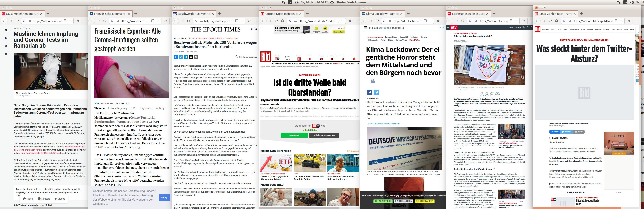Share heute.at article via email icon
644x209 pixels.
pyautogui.click(x=6, y=54)
